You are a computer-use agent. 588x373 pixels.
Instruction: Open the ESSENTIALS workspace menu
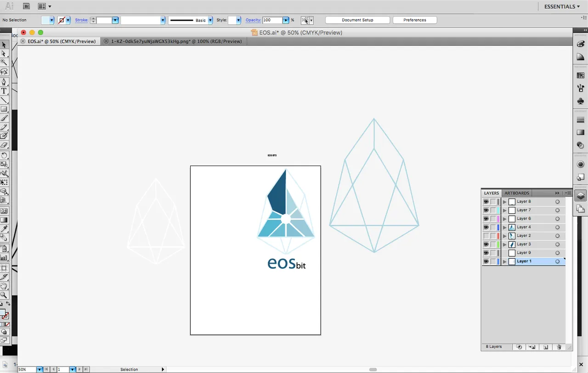(562, 6)
